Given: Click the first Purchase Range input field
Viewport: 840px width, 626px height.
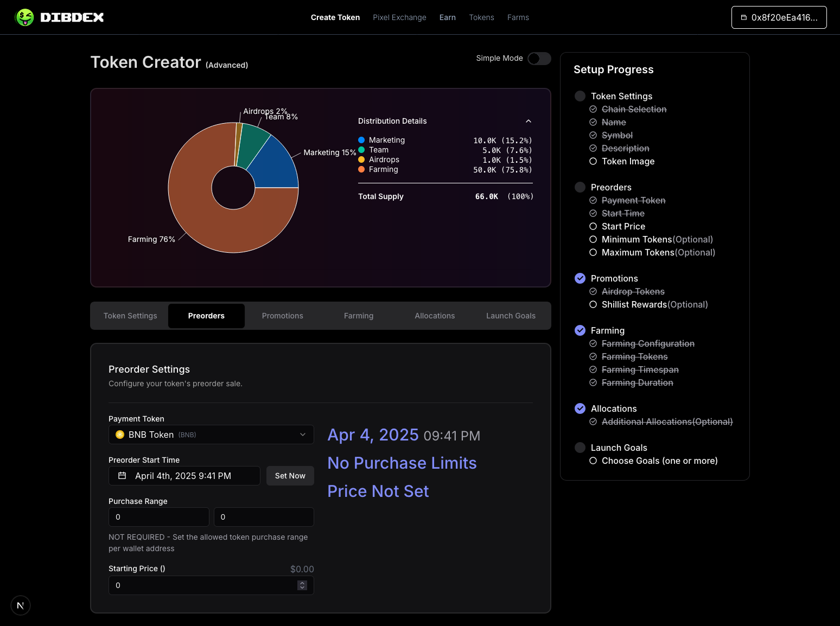Looking at the screenshot, I should (158, 517).
